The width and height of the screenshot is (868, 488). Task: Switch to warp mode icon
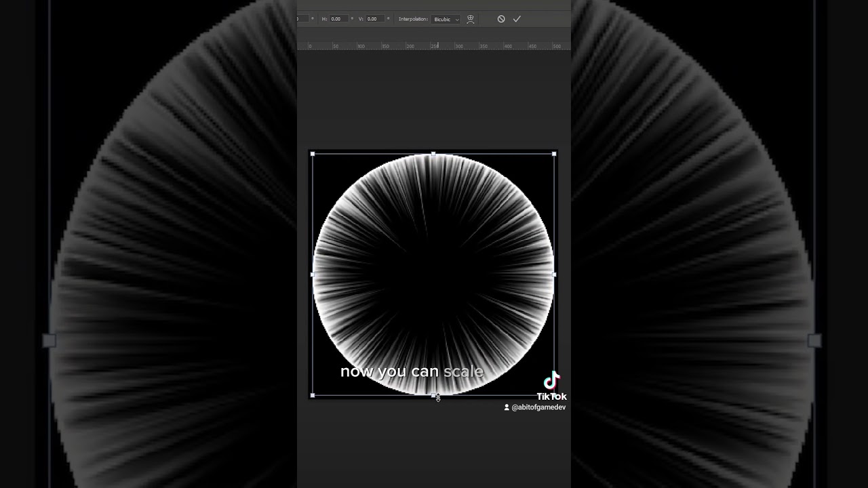(x=471, y=19)
